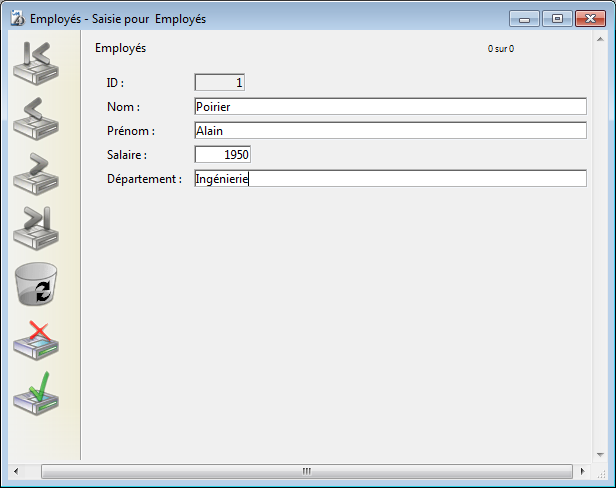
Task: Jump to the last record icon
Action: click(36, 227)
